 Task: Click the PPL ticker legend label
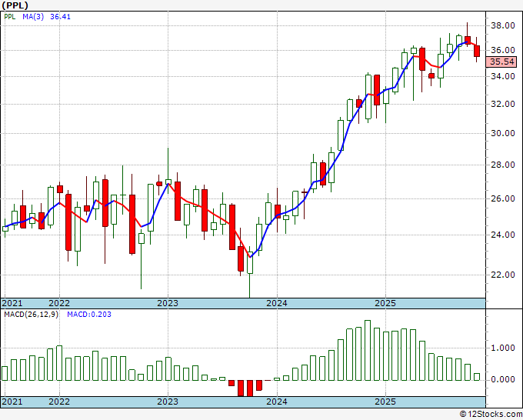[x=10, y=17]
